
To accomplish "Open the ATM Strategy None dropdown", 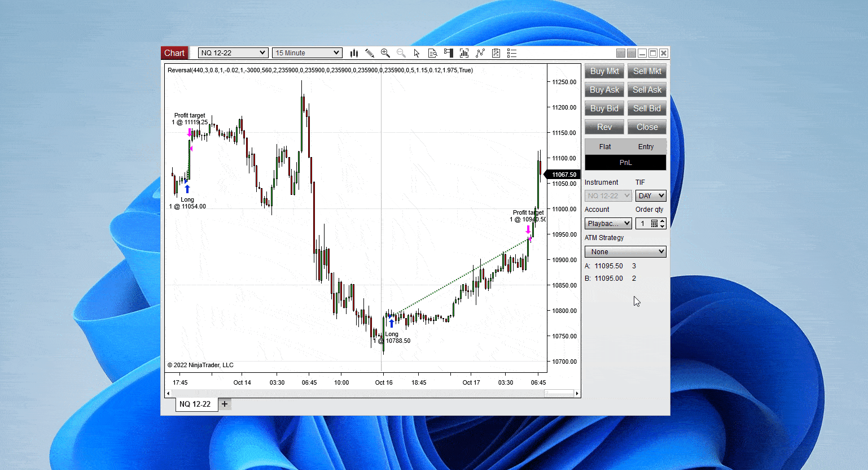I will (625, 252).
